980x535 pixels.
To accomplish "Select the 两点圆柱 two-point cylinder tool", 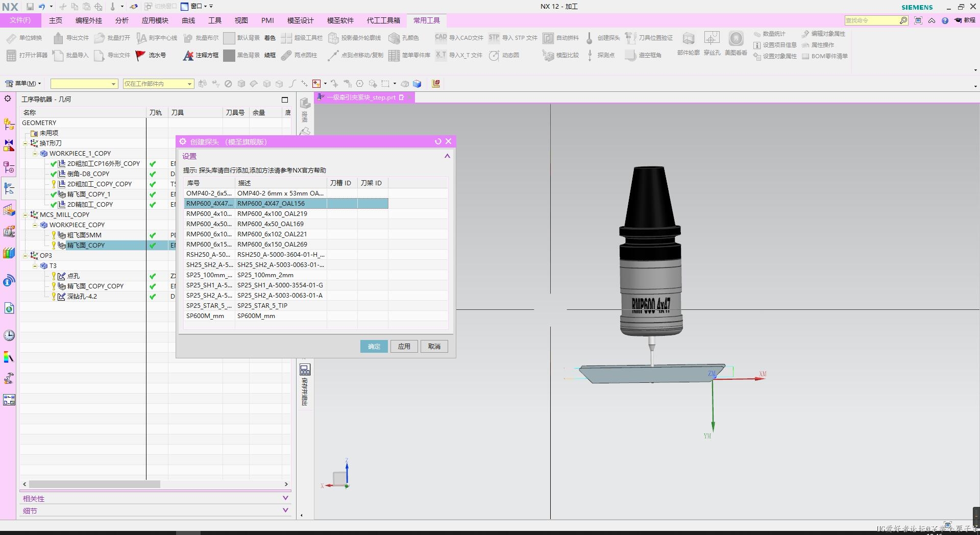I will [x=299, y=55].
